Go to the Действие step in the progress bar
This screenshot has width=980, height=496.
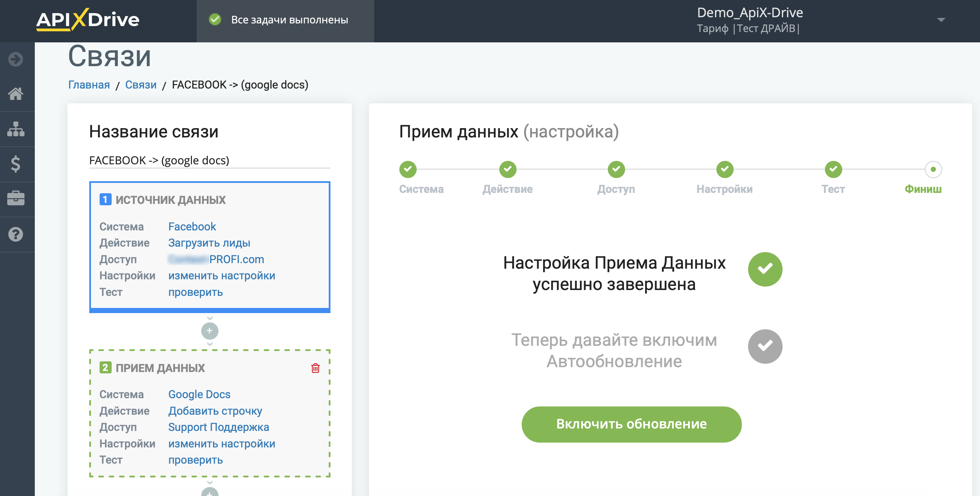click(x=508, y=169)
